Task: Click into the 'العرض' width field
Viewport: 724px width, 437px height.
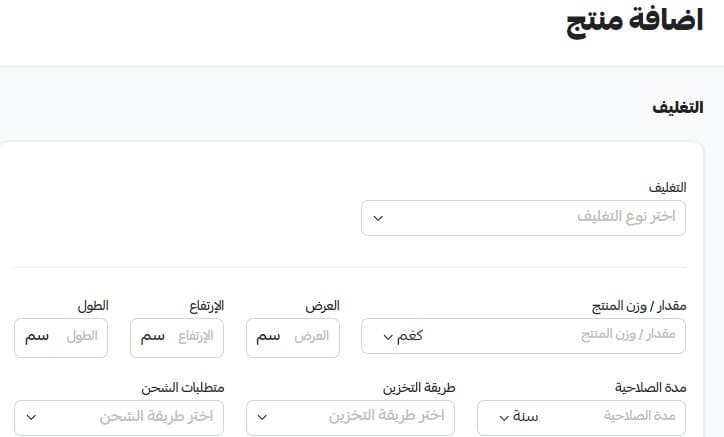Action: coord(311,336)
